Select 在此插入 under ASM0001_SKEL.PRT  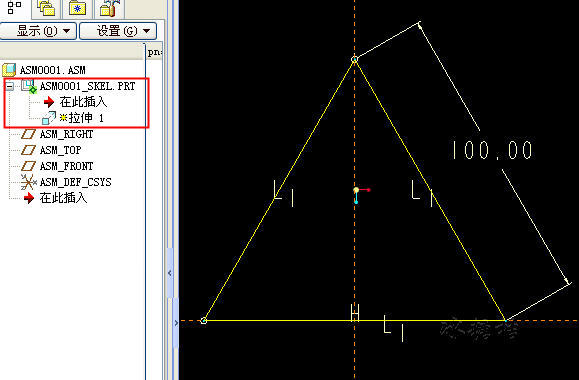coord(83,102)
